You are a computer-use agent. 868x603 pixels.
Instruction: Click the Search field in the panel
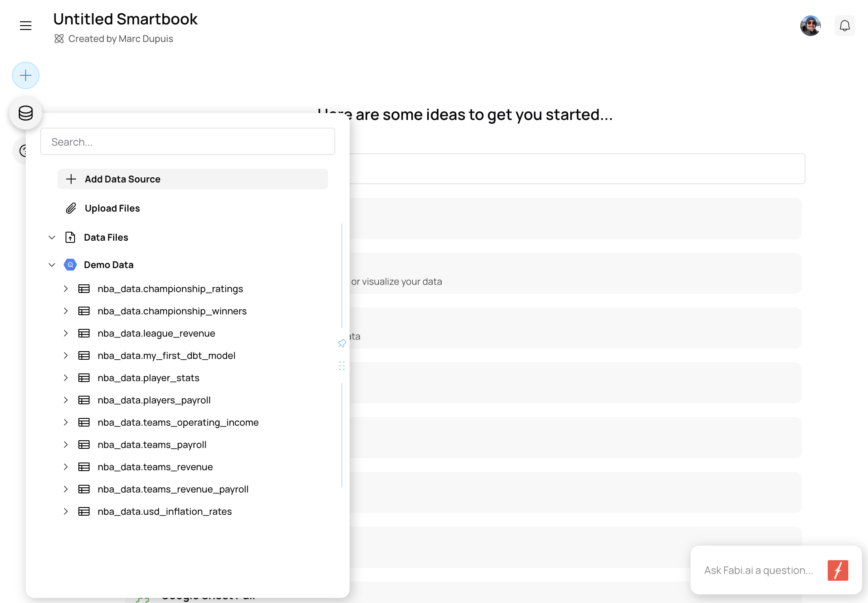click(187, 141)
